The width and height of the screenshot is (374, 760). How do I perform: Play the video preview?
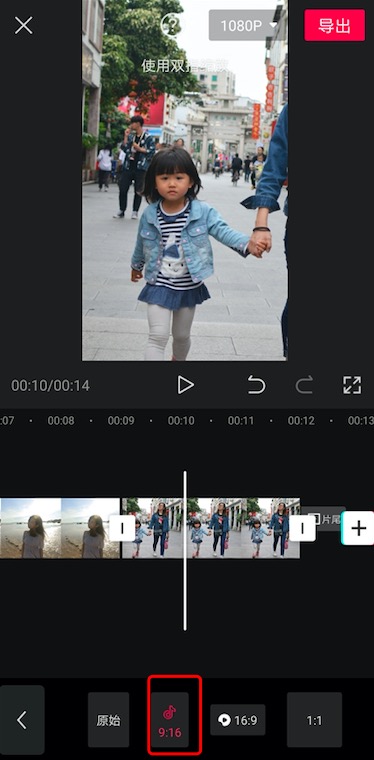(x=185, y=385)
